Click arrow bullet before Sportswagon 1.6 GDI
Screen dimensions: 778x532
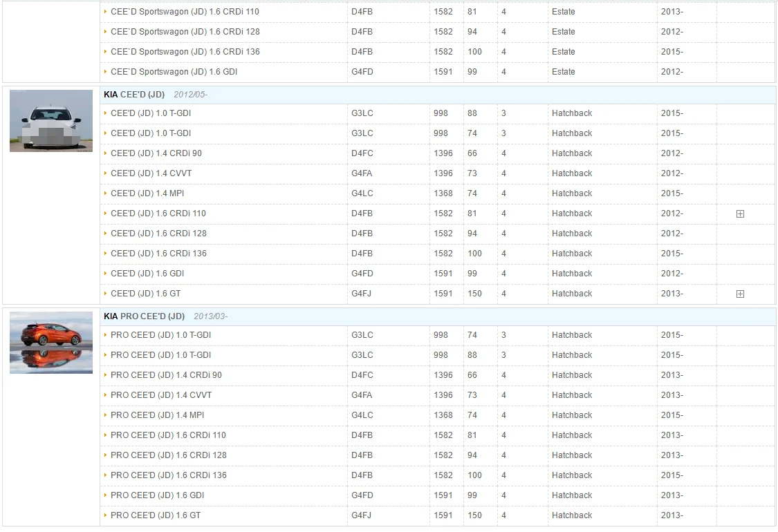pos(105,71)
